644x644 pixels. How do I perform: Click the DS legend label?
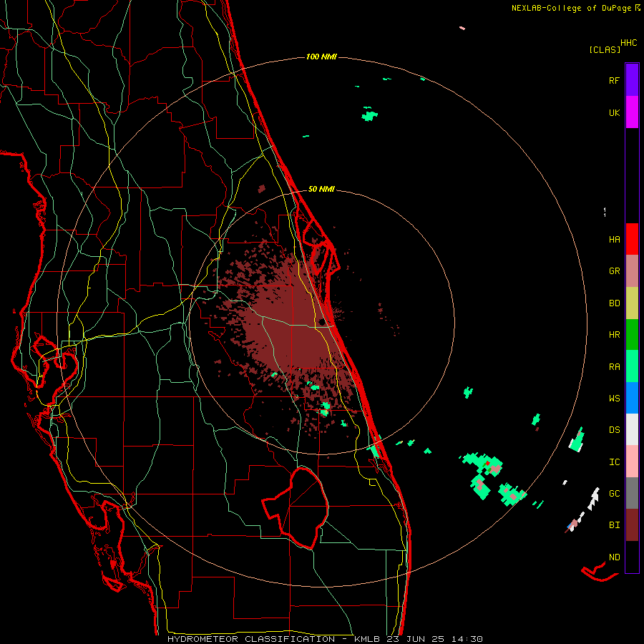pos(614,430)
